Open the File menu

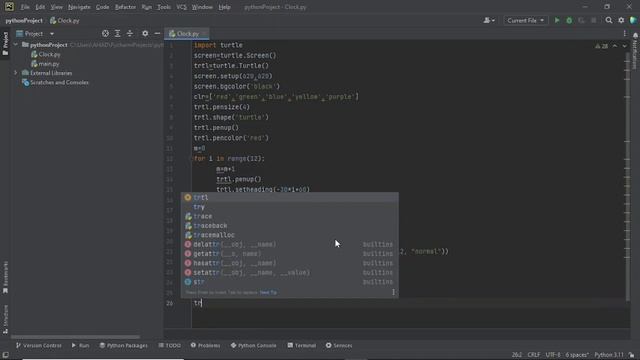point(25,7)
